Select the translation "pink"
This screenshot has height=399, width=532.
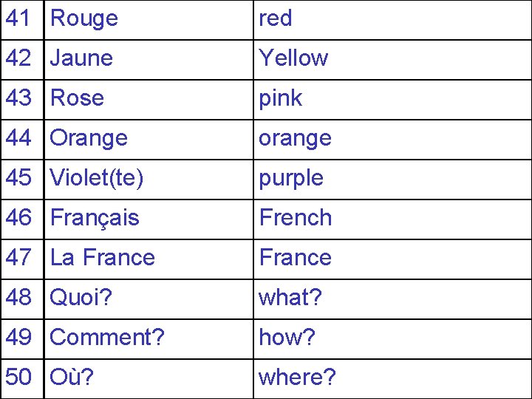click(x=280, y=98)
